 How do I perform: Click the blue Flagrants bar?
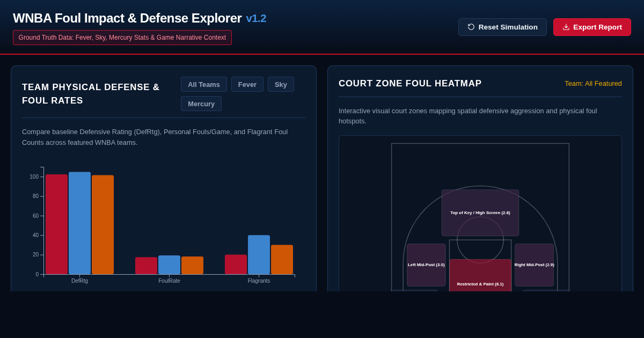[x=259, y=255]
